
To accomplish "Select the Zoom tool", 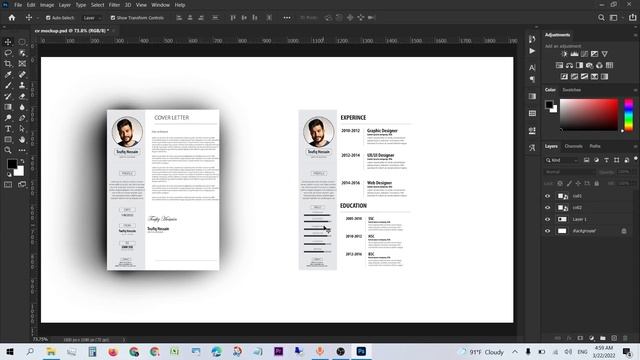I will pos(8,150).
